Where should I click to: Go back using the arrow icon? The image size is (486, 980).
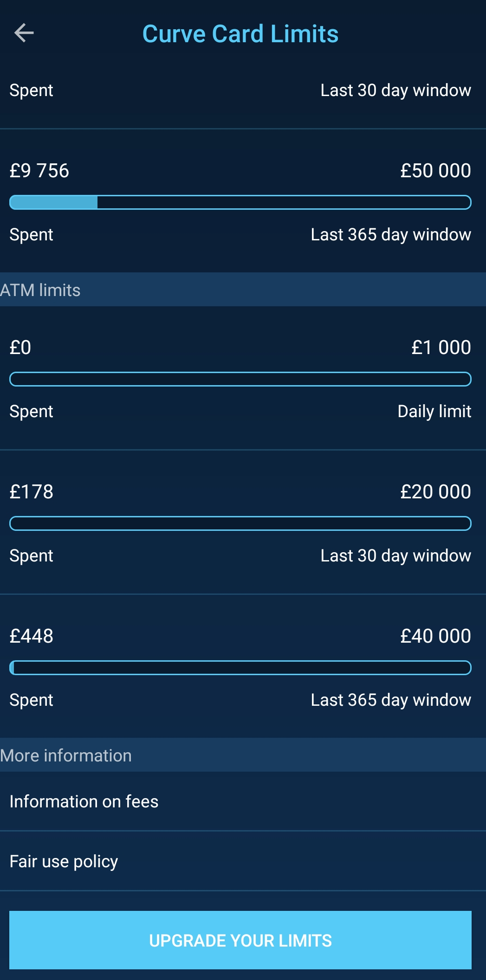click(24, 33)
